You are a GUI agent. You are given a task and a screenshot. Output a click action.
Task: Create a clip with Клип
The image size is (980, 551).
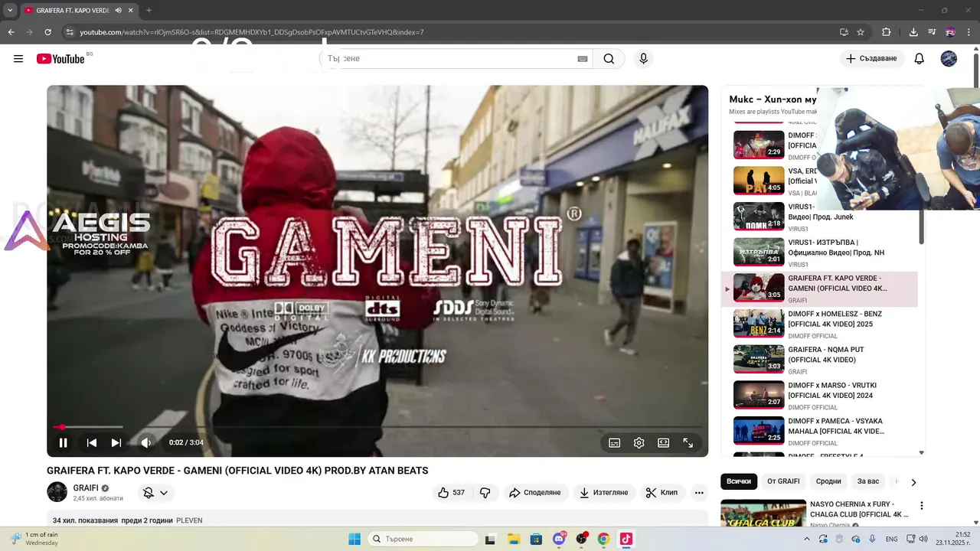point(661,493)
